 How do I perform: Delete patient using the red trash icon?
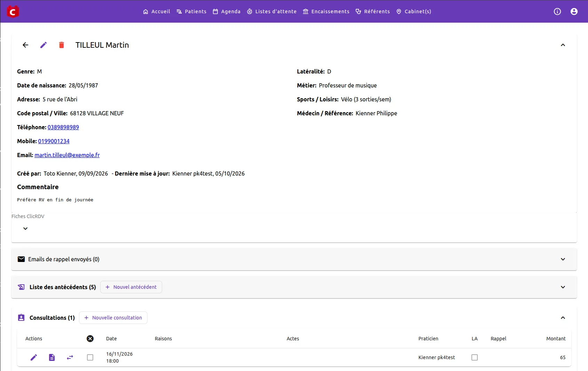[x=62, y=45]
